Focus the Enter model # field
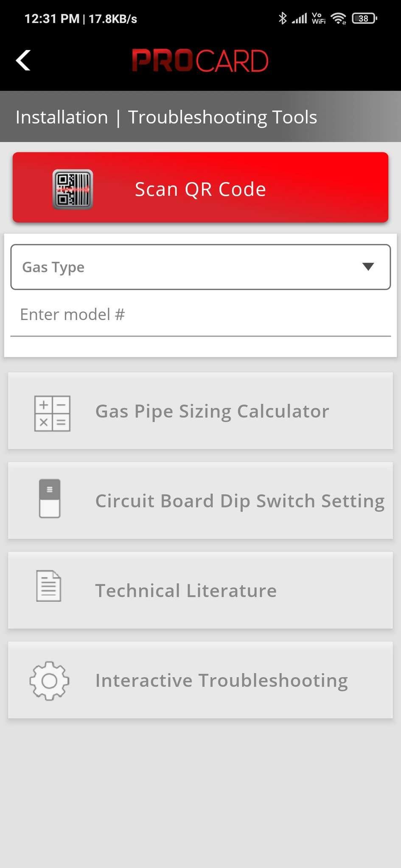 200,315
